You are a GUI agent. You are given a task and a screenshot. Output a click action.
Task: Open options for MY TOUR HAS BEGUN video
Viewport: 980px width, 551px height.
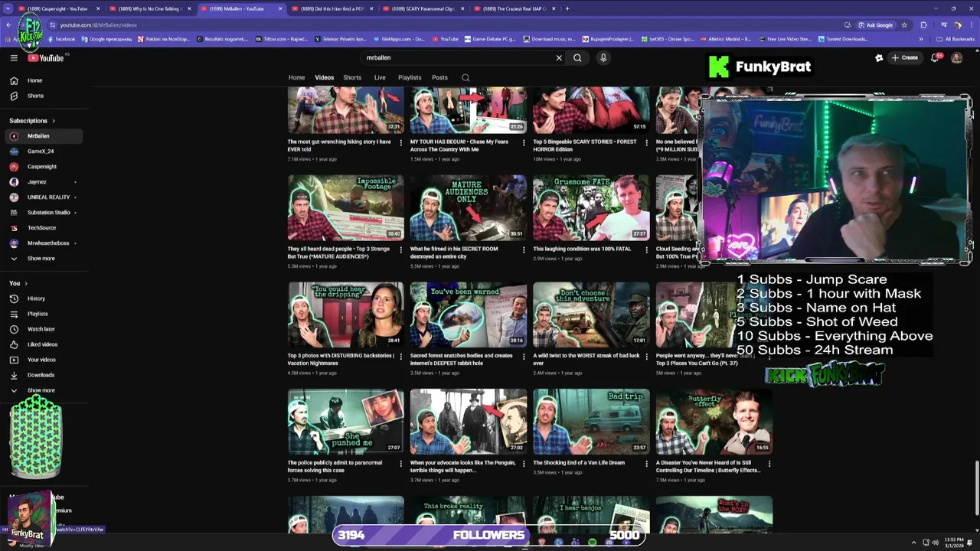point(524,142)
